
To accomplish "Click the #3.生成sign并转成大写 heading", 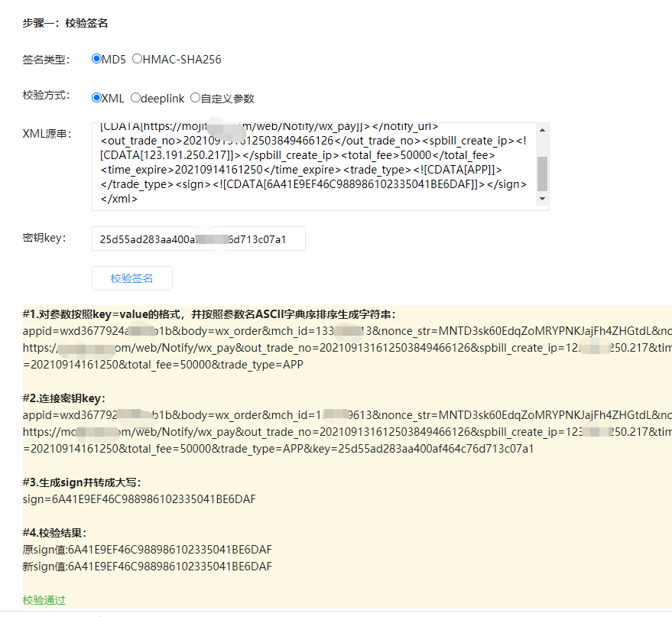I will tap(82, 482).
